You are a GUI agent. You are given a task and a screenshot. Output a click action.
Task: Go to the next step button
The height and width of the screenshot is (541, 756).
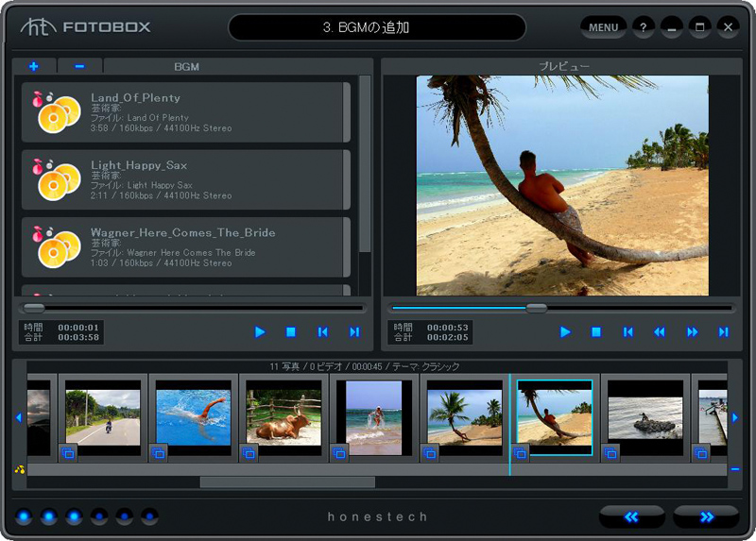706,516
